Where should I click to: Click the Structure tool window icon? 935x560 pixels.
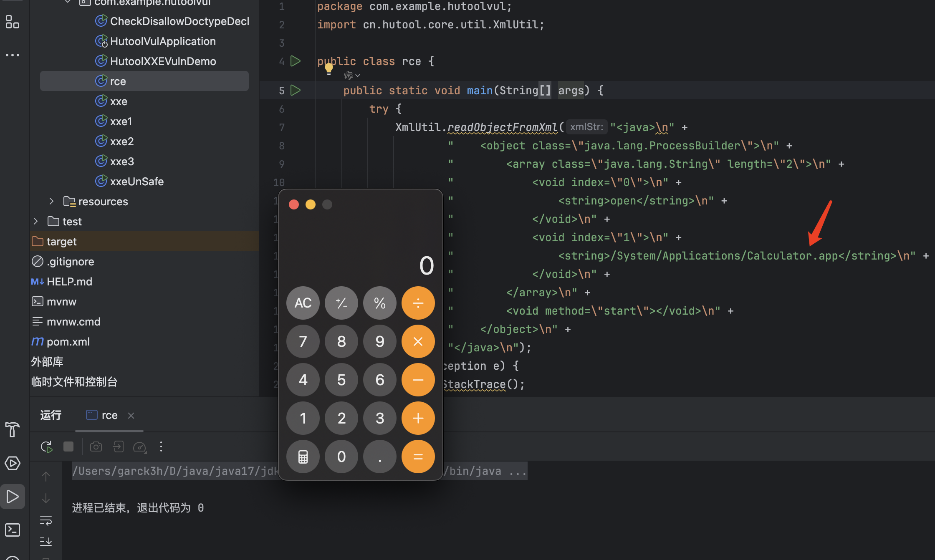pos(13,22)
